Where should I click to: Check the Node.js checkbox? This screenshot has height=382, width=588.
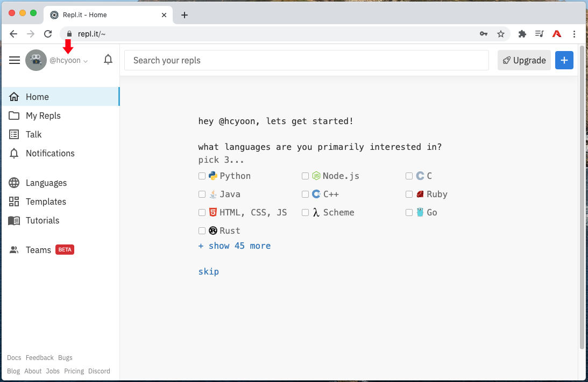[x=305, y=176]
